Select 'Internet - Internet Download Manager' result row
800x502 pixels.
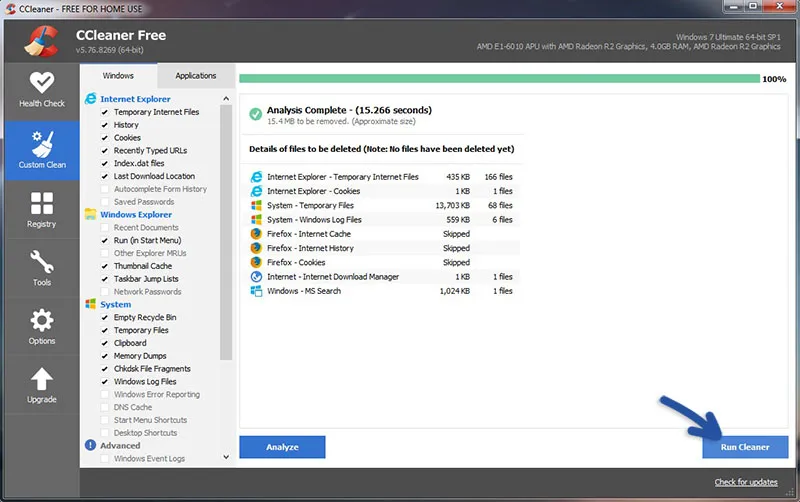(383, 277)
